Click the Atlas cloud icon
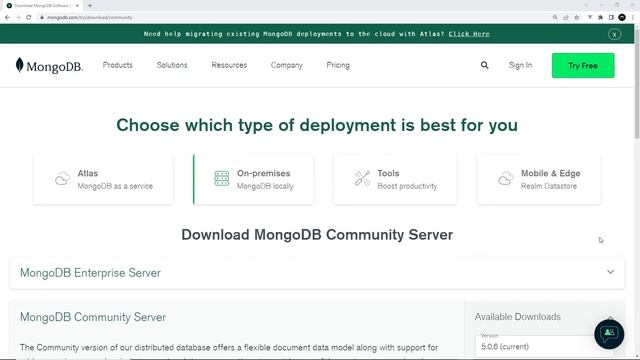640x360 pixels. pos(62,179)
